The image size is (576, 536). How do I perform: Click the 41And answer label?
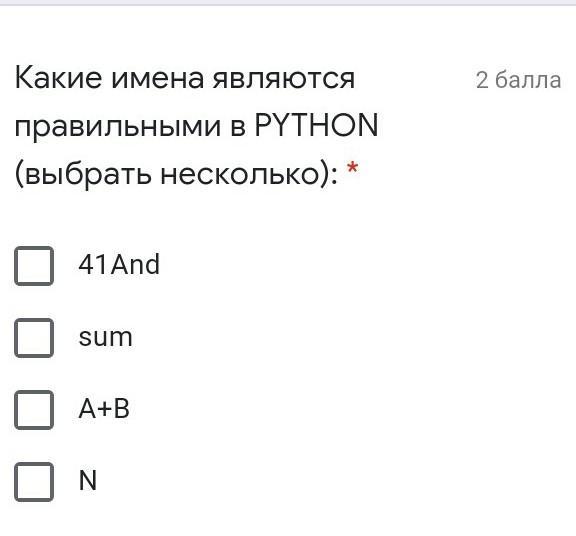pos(119,265)
